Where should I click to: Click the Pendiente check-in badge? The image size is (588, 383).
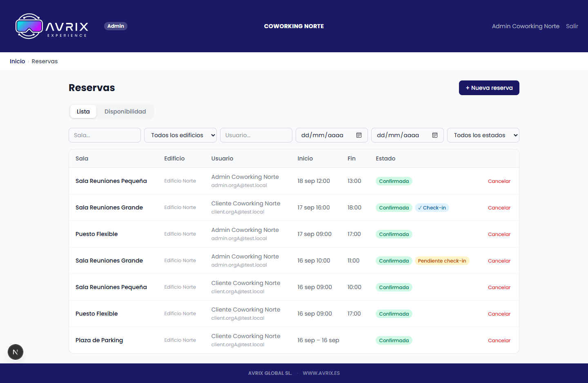[442, 261]
